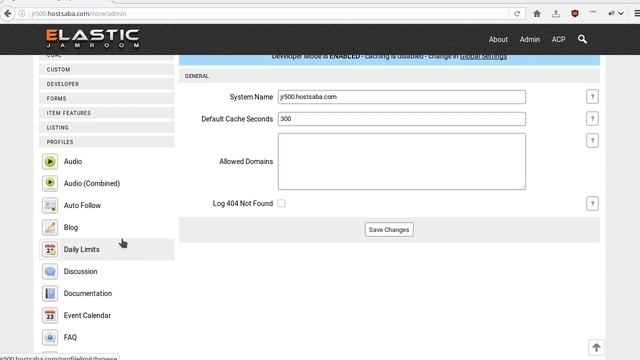Open the browser downloads icon
Screen dimensions: 640x360
click(556, 13)
